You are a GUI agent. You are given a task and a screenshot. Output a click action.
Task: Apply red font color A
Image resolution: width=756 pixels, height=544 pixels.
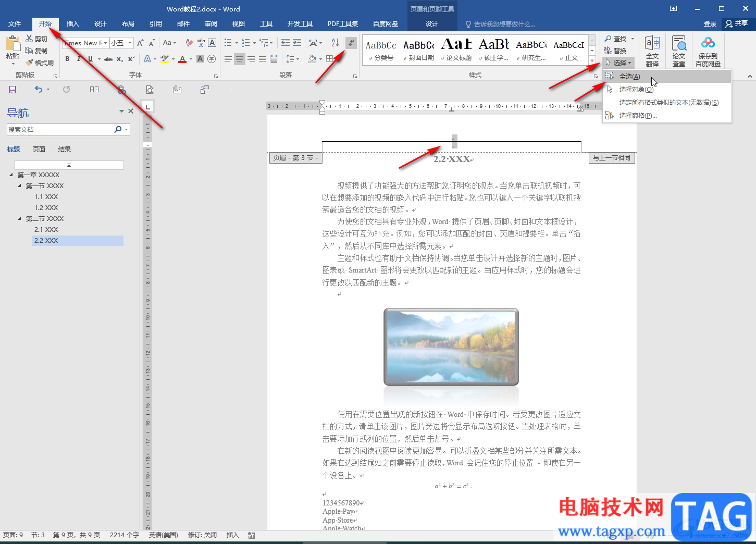click(x=182, y=59)
